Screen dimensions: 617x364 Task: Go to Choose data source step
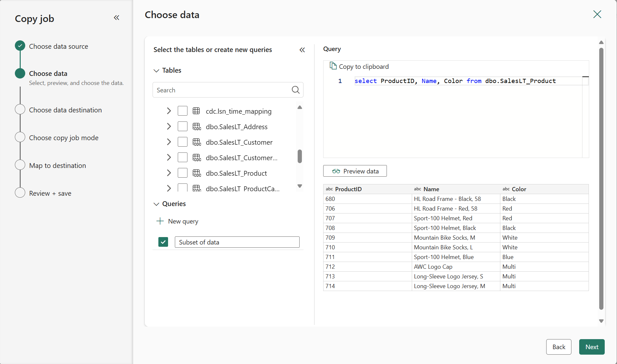[59, 46]
